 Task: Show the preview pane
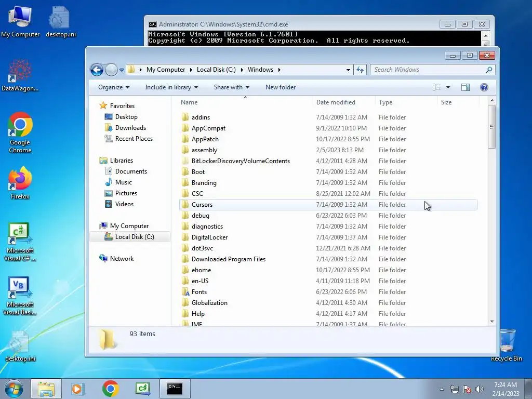coord(465,87)
